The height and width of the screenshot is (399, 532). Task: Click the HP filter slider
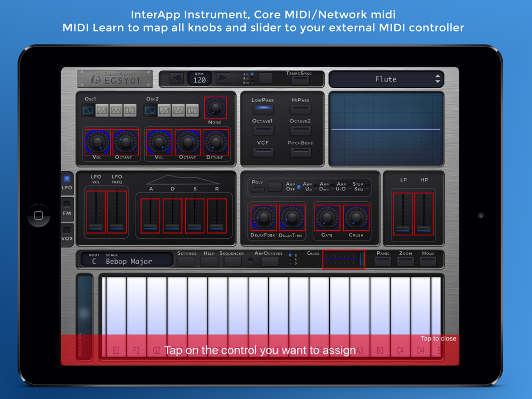click(x=424, y=214)
